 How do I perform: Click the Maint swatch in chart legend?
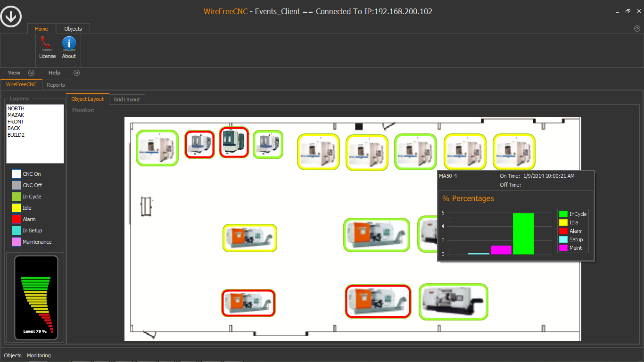click(x=563, y=248)
